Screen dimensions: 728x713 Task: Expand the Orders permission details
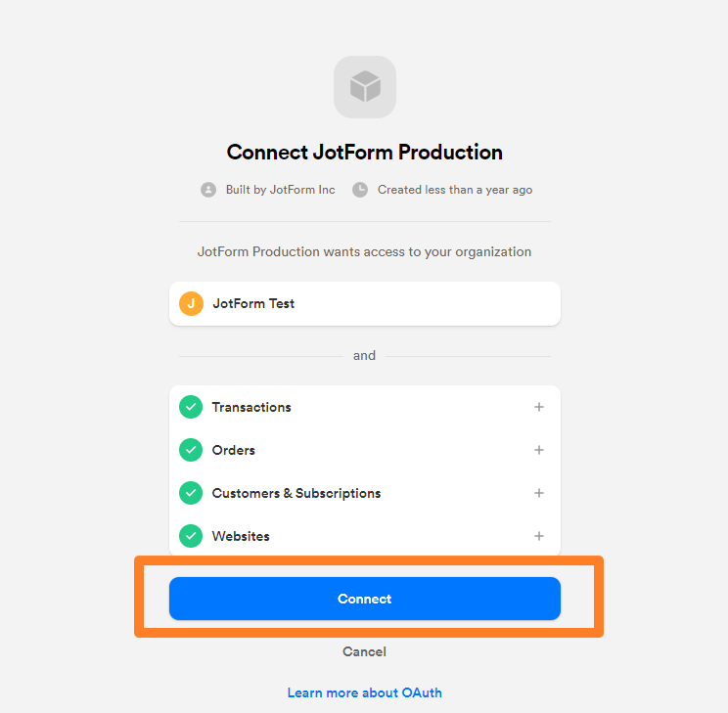(539, 450)
